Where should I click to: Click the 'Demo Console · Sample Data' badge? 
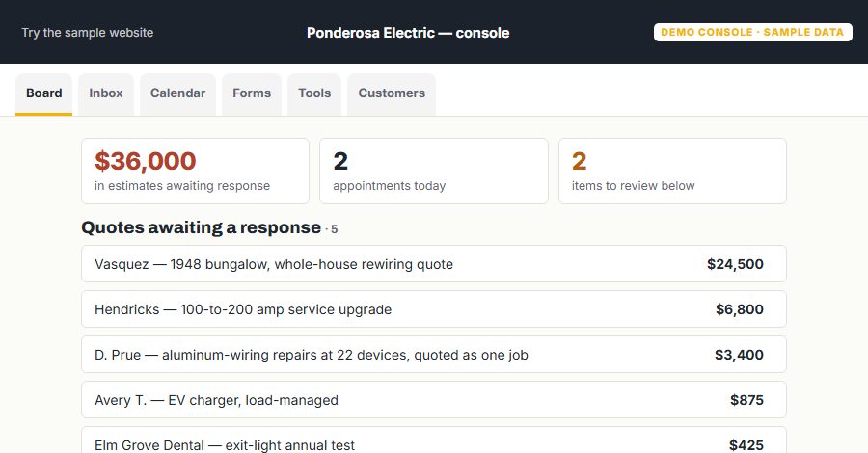[x=753, y=32]
